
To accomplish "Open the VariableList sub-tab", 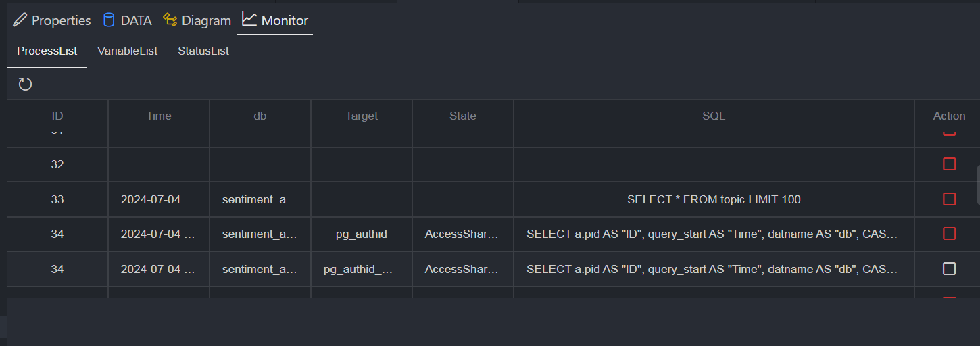I will [128, 51].
